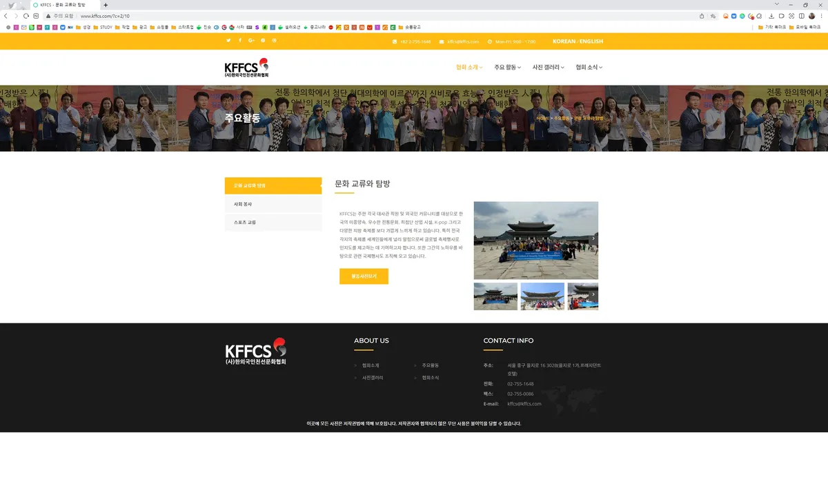Viewport: 828px width, 504px height.
Task: Switch site language to ENGLISH
Action: pyautogui.click(x=591, y=41)
